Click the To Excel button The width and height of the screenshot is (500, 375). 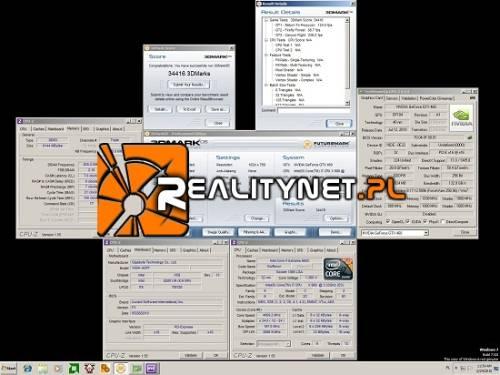(x=189, y=109)
